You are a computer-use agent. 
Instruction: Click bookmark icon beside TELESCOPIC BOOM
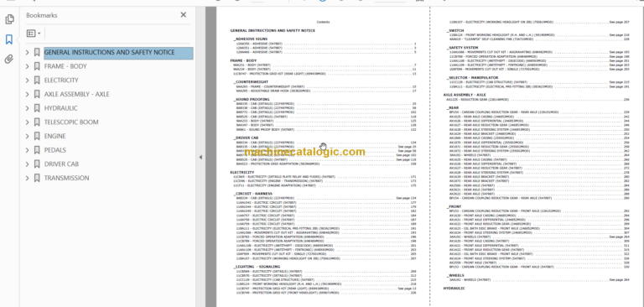pos(37,122)
